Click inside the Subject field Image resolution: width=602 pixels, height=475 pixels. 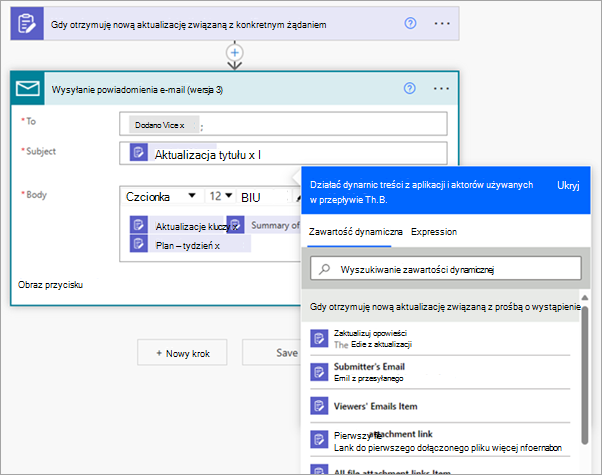pyautogui.click(x=283, y=153)
